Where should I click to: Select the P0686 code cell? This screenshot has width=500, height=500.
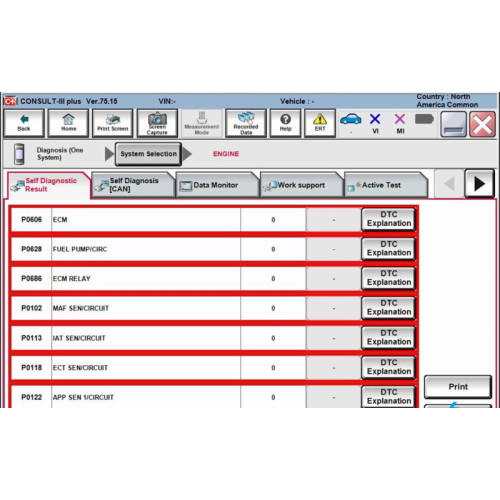pos(31,278)
